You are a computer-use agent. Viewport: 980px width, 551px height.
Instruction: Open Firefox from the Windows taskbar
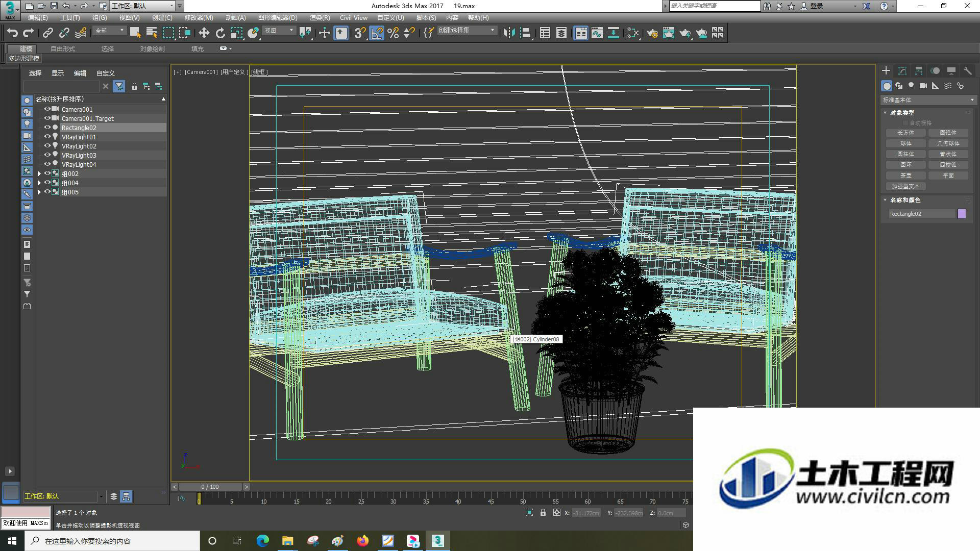click(363, 541)
